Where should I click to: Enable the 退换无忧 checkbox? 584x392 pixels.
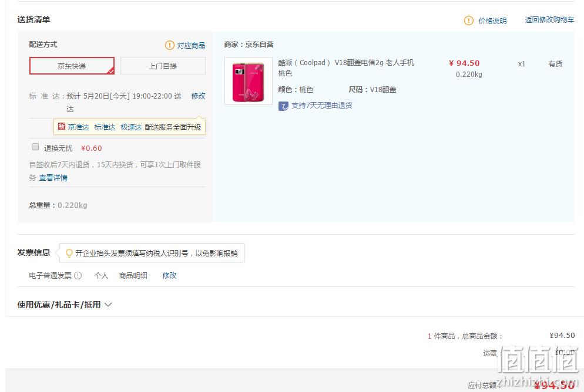point(35,147)
